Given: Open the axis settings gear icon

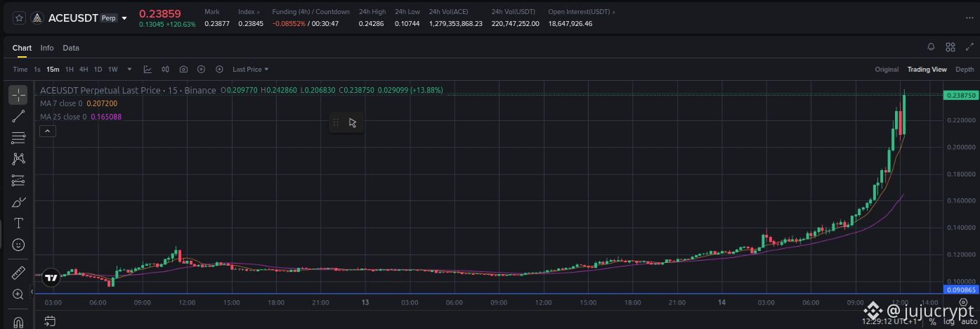Looking at the screenshot, I should click(962, 302).
